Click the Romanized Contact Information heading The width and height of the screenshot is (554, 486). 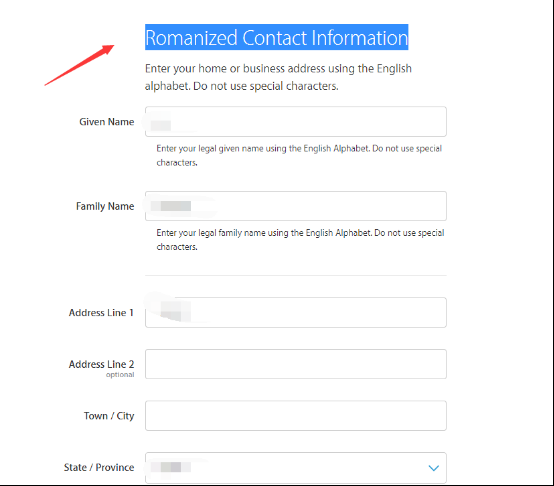277,37
